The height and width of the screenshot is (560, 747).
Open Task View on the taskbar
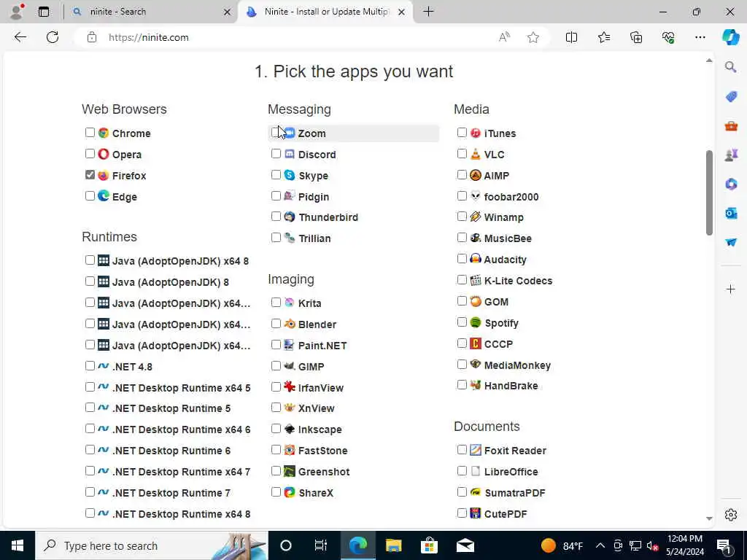(x=321, y=545)
